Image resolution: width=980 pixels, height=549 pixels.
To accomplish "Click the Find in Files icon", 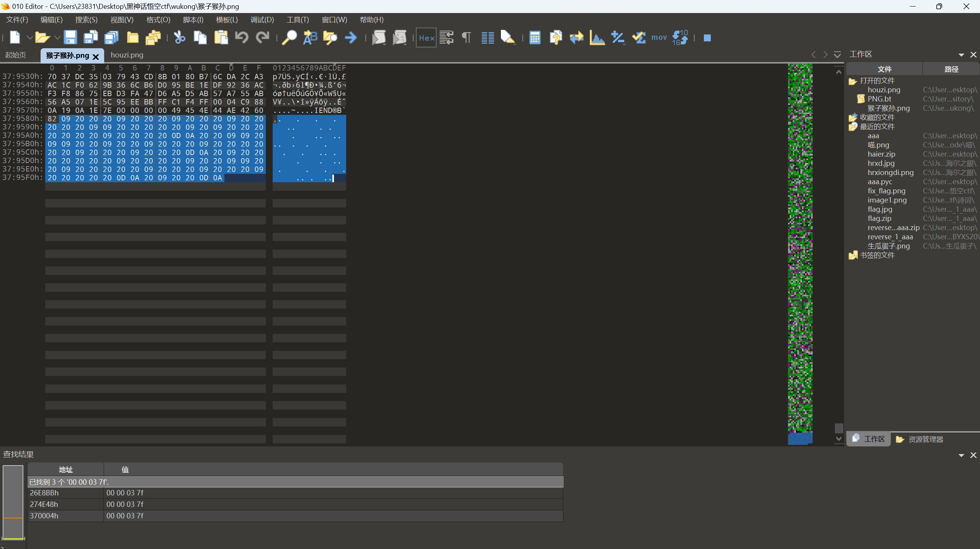I will tap(330, 38).
